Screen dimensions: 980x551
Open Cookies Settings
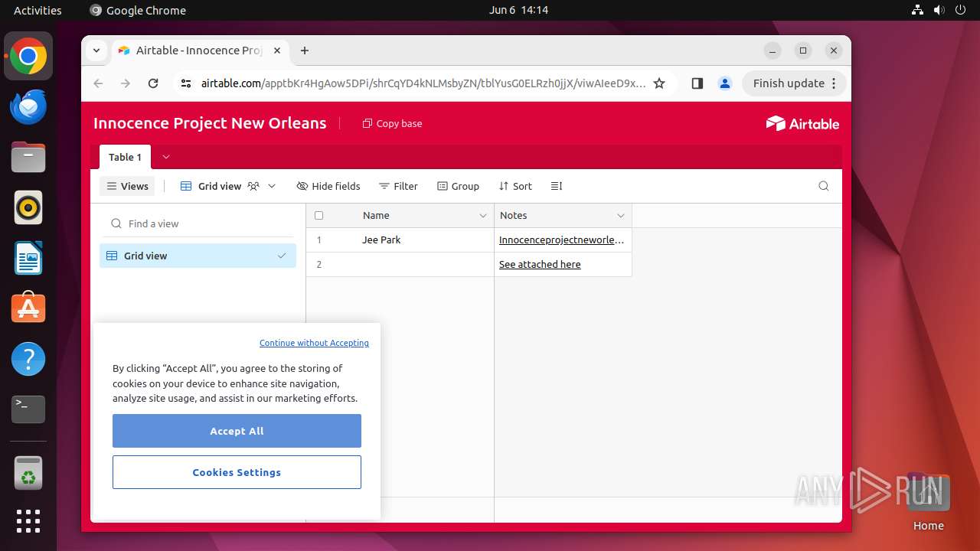[x=237, y=472]
